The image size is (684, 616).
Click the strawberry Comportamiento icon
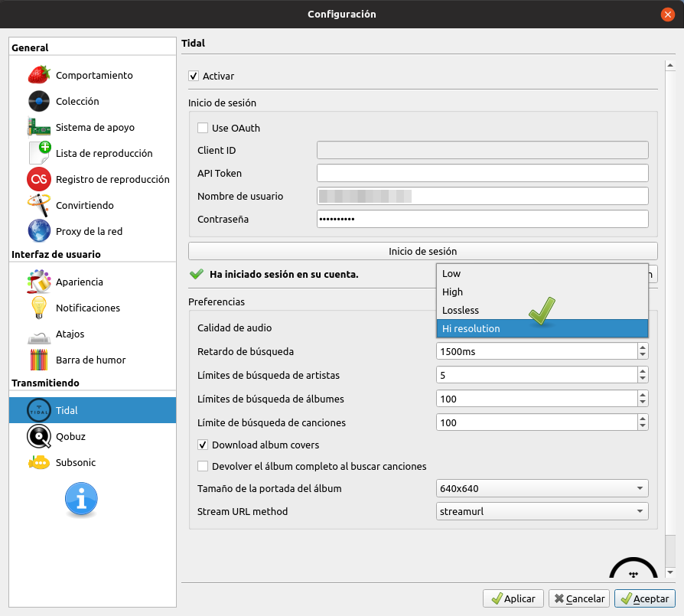[x=39, y=75]
